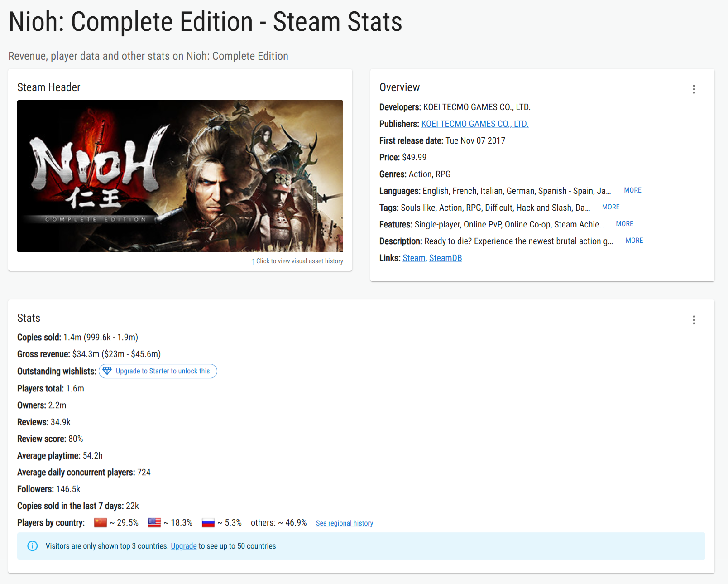Open the KOEI TECMO GAMES publisher link
The image size is (728, 584).
pyautogui.click(x=475, y=124)
